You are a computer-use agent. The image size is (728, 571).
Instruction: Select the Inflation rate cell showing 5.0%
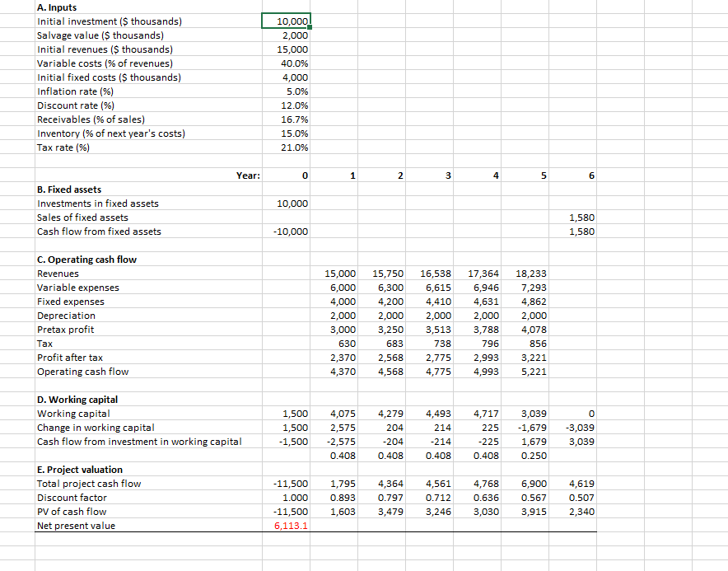click(x=286, y=91)
